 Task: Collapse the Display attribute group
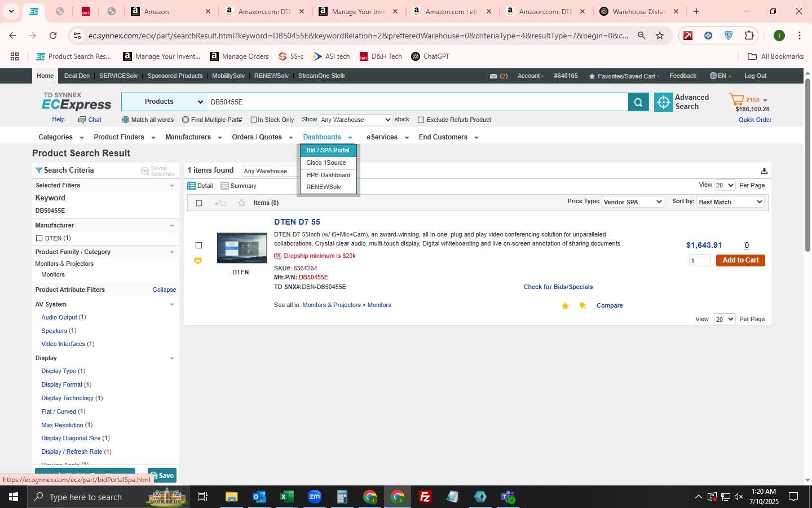[172, 358]
